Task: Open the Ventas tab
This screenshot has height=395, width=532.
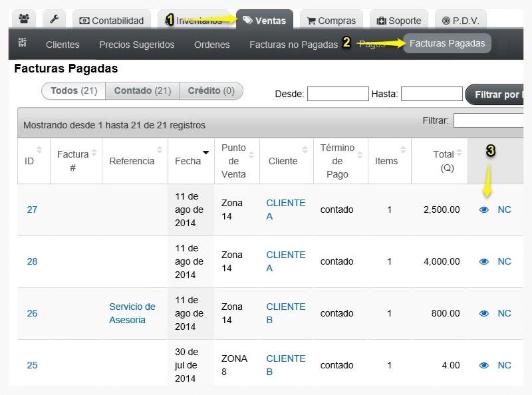Action: click(x=265, y=21)
